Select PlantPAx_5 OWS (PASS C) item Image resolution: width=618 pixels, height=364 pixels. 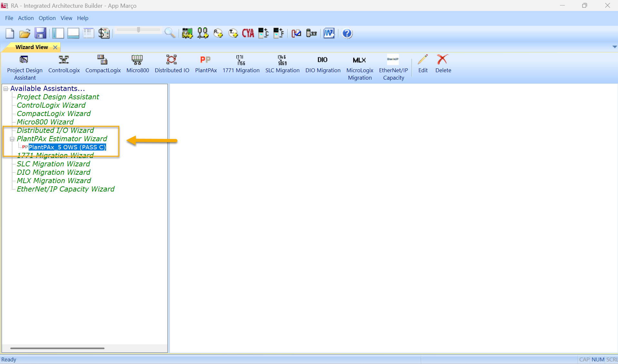67,147
